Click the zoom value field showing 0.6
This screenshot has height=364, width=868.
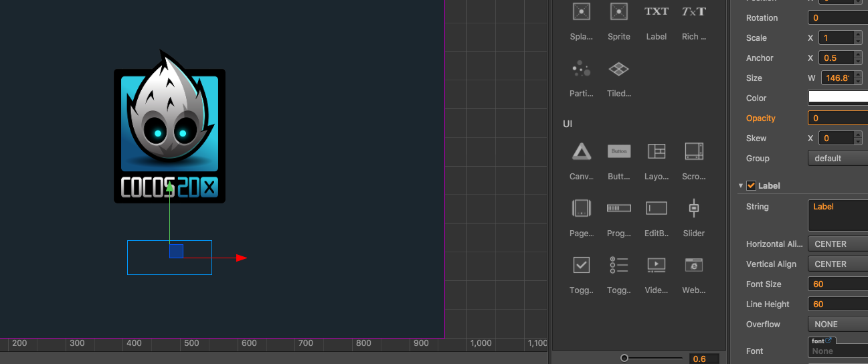[704, 359]
